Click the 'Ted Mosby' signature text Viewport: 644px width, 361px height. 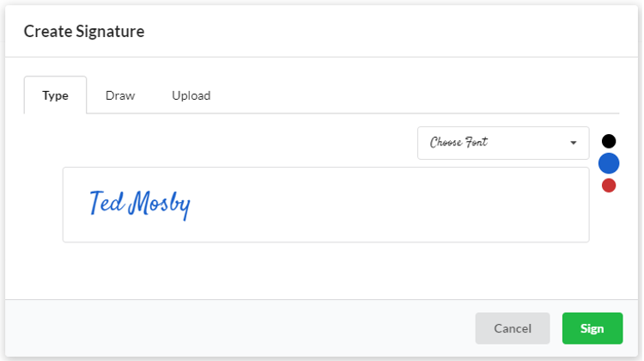[139, 204]
